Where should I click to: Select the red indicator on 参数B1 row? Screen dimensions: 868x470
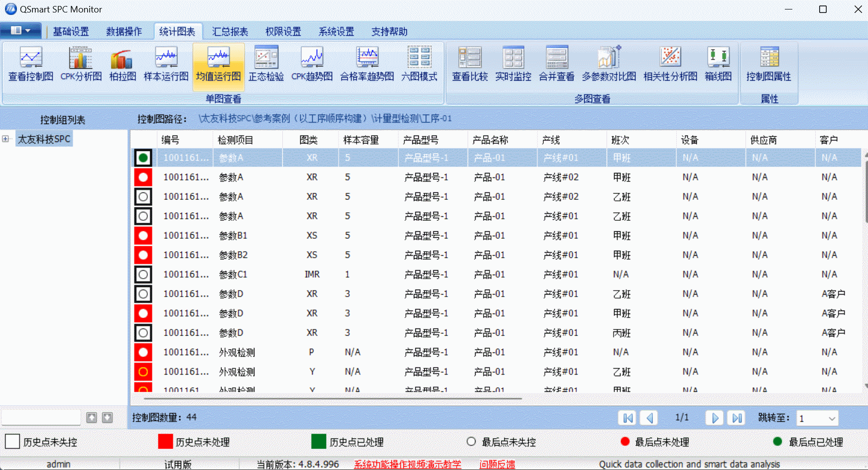pyautogui.click(x=143, y=235)
